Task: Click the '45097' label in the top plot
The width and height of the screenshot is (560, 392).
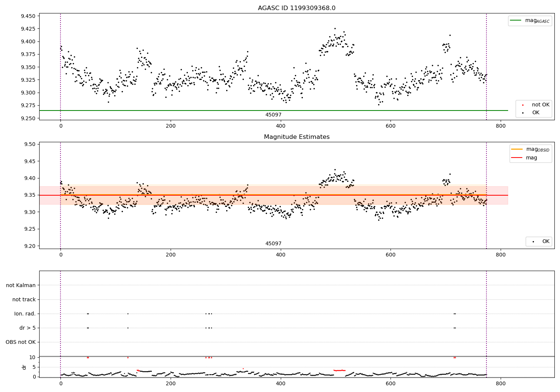Action: pos(273,115)
